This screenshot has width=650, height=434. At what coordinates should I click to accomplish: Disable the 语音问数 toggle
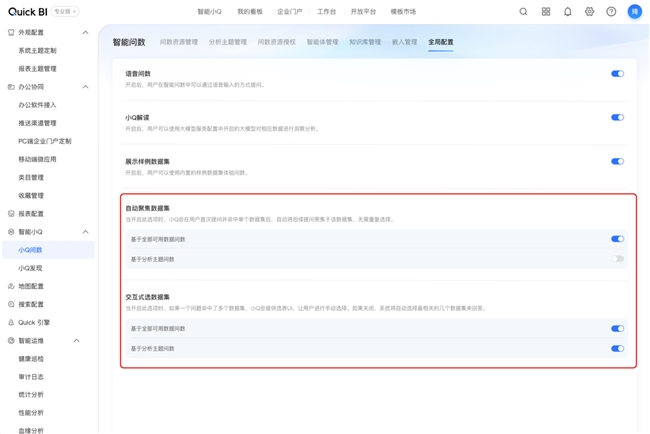pos(617,74)
